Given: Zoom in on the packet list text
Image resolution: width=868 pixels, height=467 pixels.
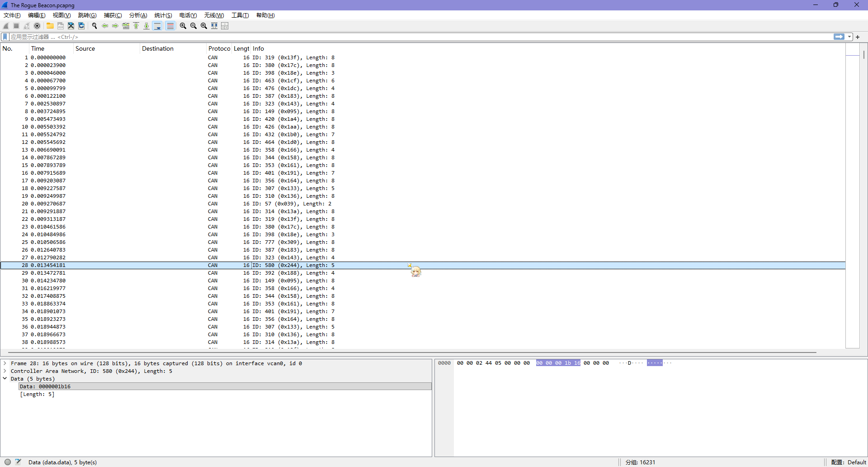Looking at the screenshot, I should pos(183,26).
